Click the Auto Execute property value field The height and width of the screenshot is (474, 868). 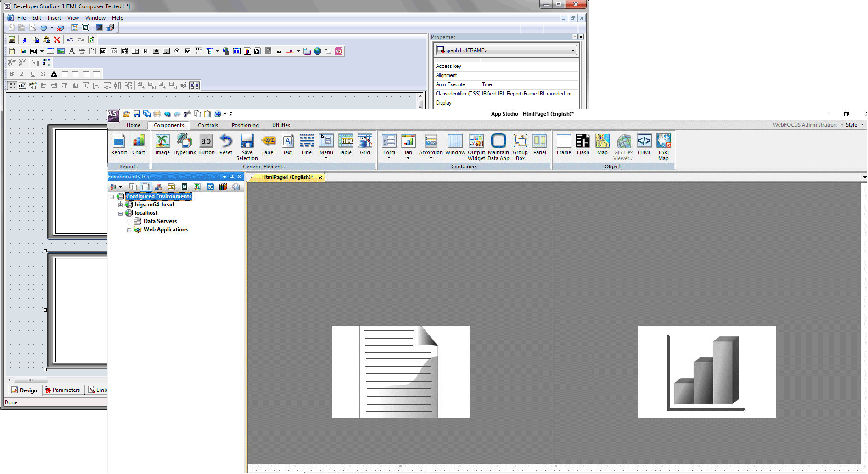(528, 84)
